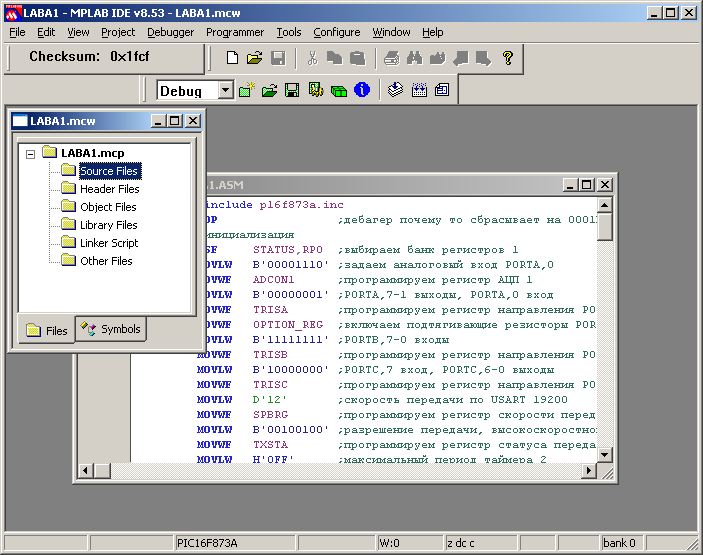703x555 pixels.
Task: Open the Tools menu
Action: click(x=288, y=32)
